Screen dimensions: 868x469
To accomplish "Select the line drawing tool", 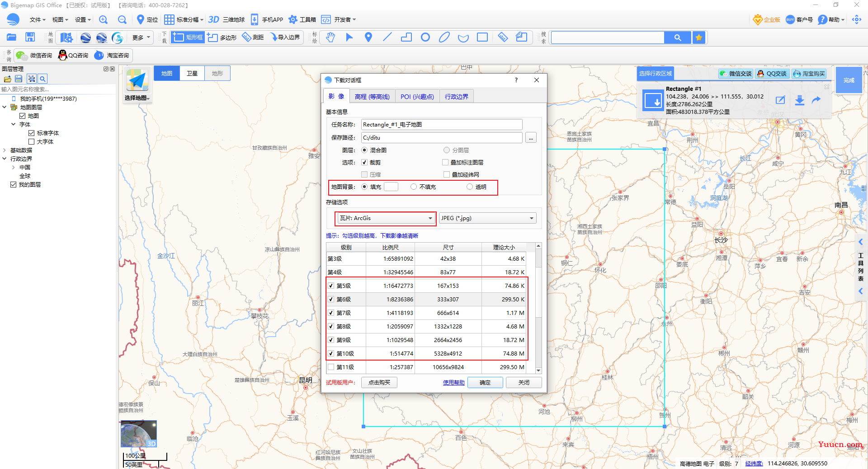I will [387, 38].
